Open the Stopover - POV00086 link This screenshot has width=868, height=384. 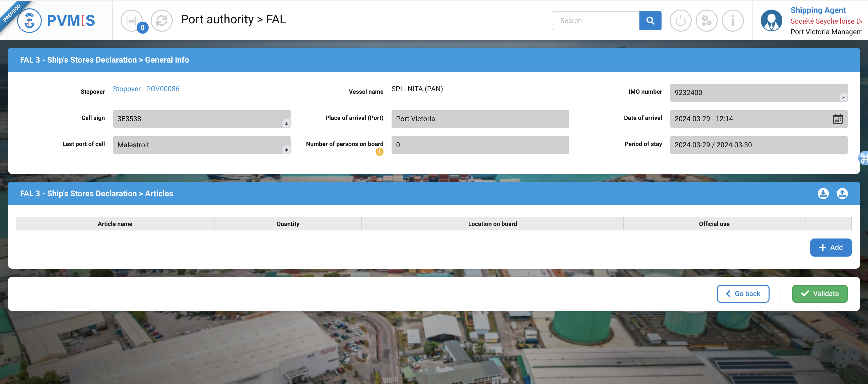click(x=146, y=89)
